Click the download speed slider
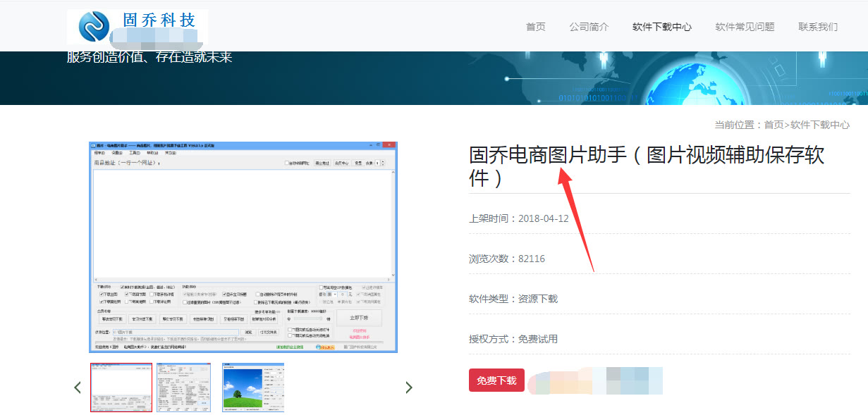868x415 pixels. click(307, 318)
